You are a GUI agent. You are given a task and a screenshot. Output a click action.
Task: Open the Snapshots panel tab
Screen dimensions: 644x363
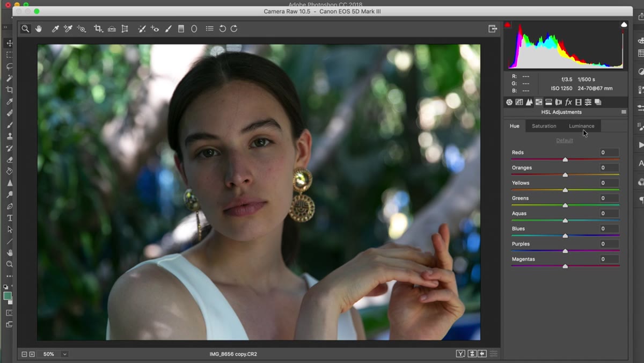click(598, 102)
